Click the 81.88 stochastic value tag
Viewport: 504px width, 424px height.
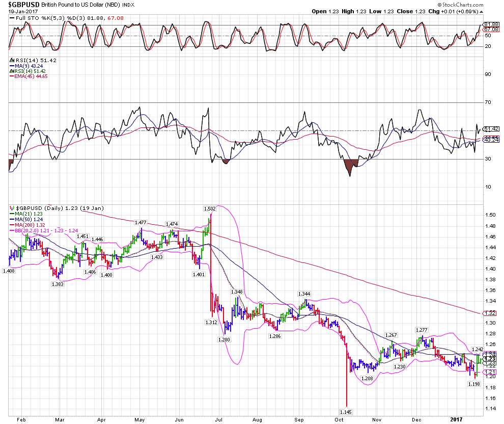pos(490,24)
